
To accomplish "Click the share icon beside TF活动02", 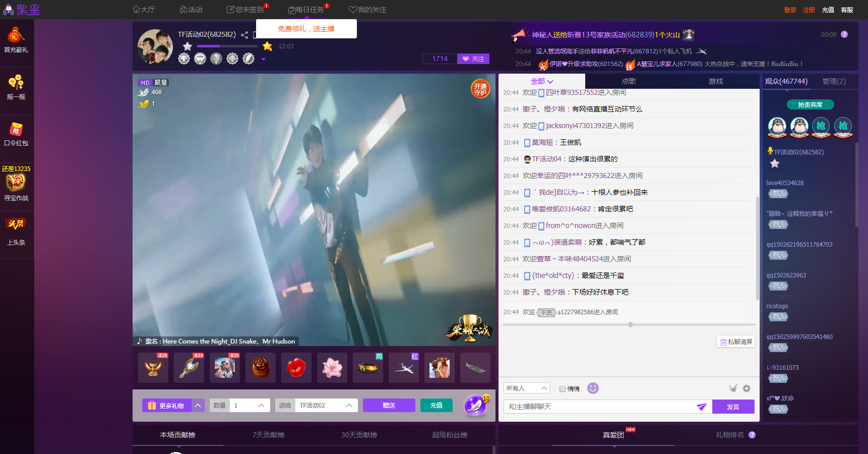I will [x=244, y=35].
